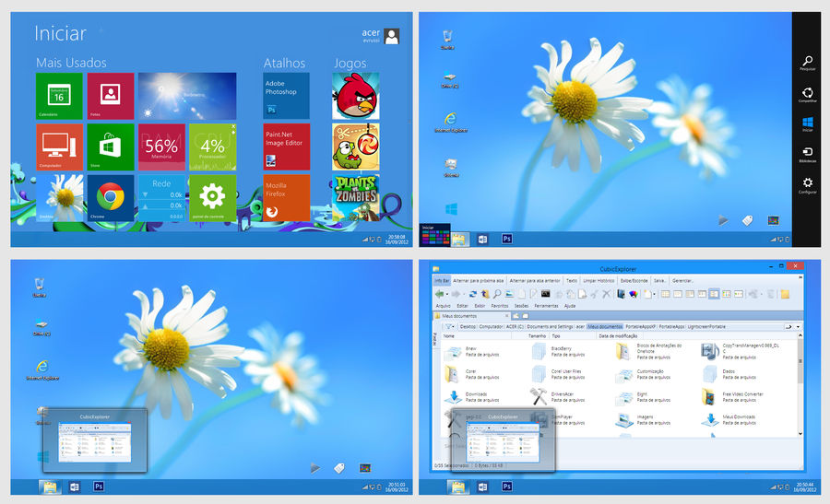
Task: Select the 4% Processador tile
Action: [x=212, y=147]
